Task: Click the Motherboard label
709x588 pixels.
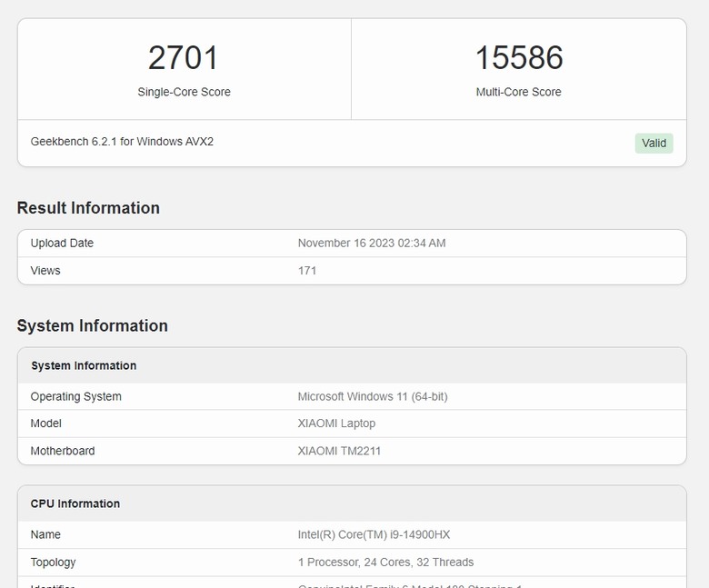Action: tap(63, 451)
